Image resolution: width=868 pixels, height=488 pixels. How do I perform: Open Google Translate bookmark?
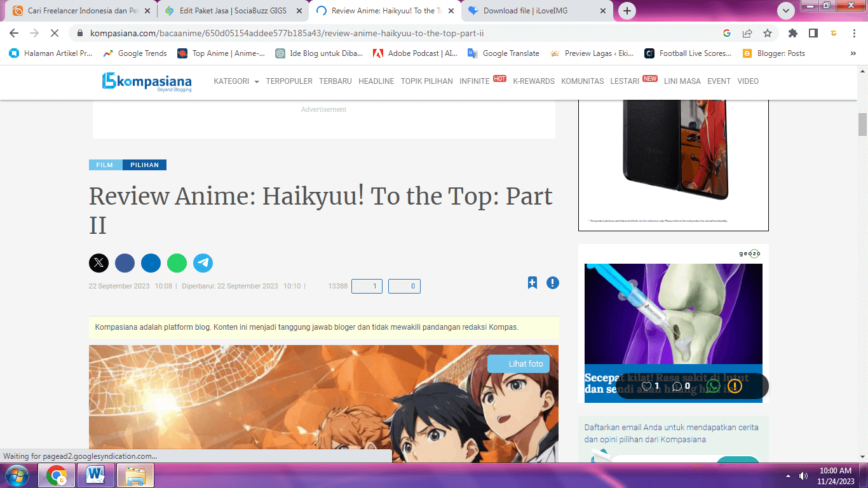503,53
